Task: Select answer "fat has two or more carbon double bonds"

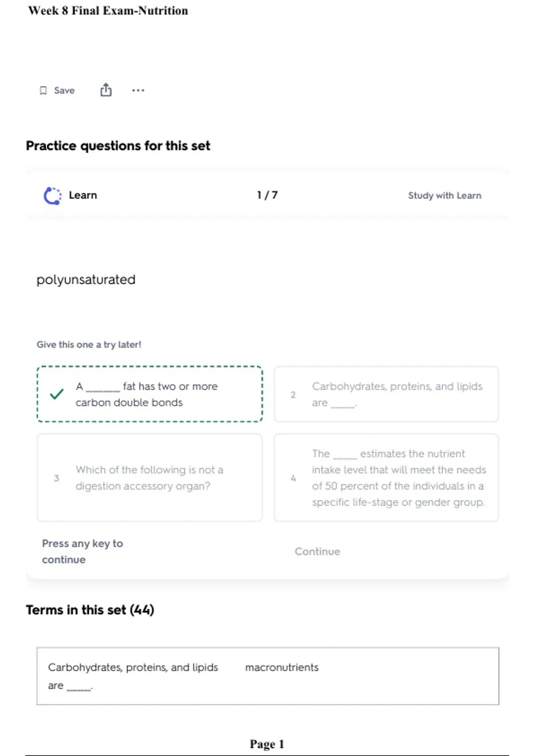Action: (150, 394)
